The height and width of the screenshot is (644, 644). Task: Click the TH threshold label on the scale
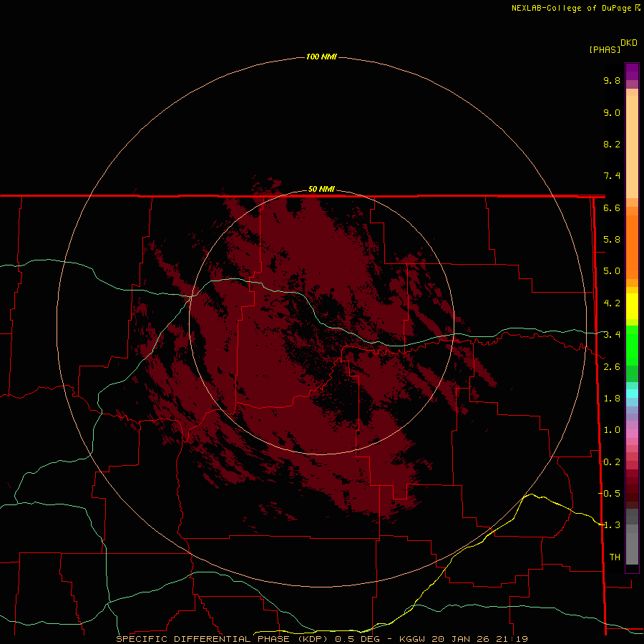pyautogui.click(x=615, y=557)
